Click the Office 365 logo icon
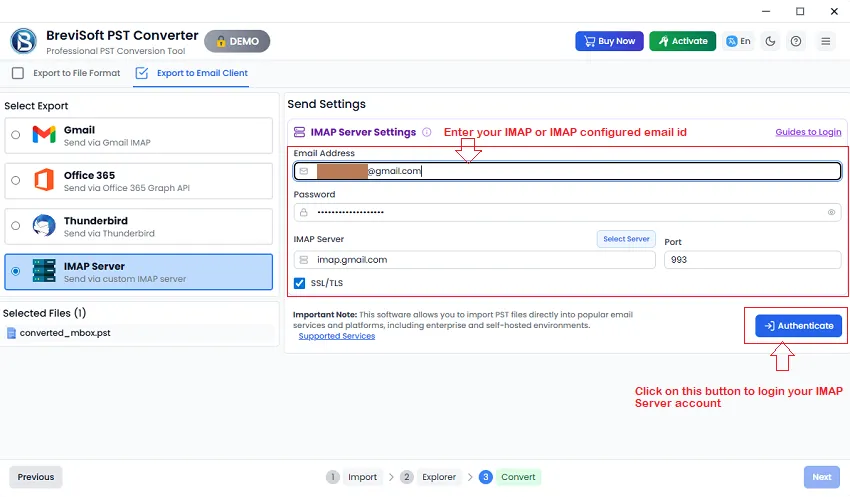850x497 pixels. 44,180
